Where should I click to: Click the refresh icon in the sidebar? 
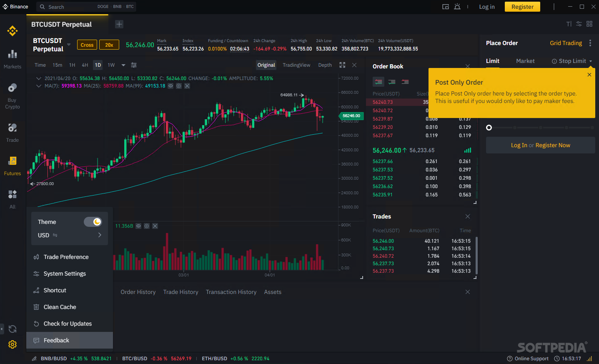13,329
